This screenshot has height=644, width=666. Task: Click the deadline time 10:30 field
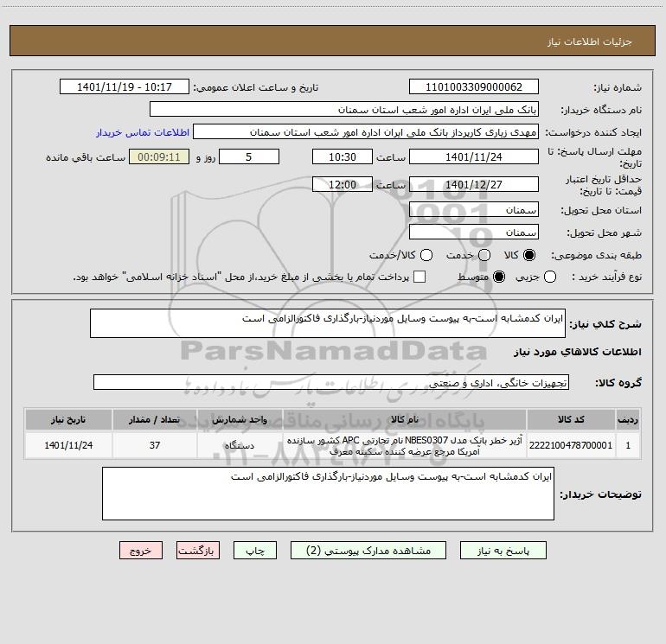pos(343,156)
